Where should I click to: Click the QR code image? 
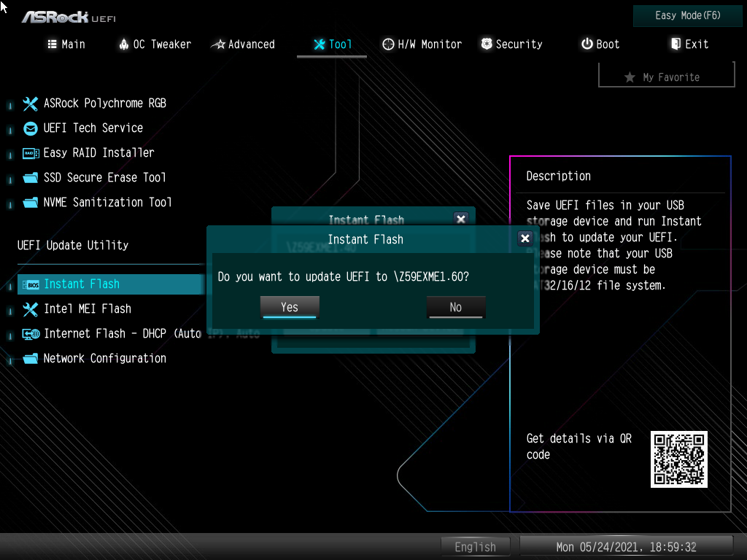[x=679, y=459]
